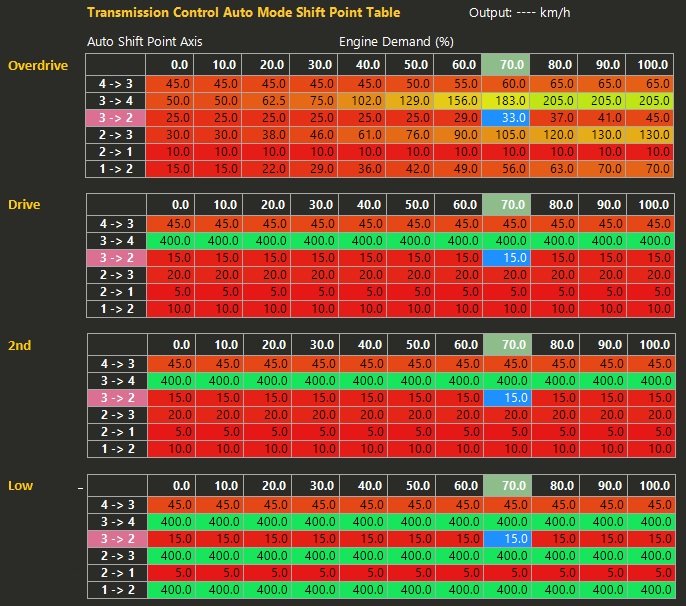Click the 102.0 yellow-orange cell
Screen dimensions: 686x606
click(x=362, y=102)
